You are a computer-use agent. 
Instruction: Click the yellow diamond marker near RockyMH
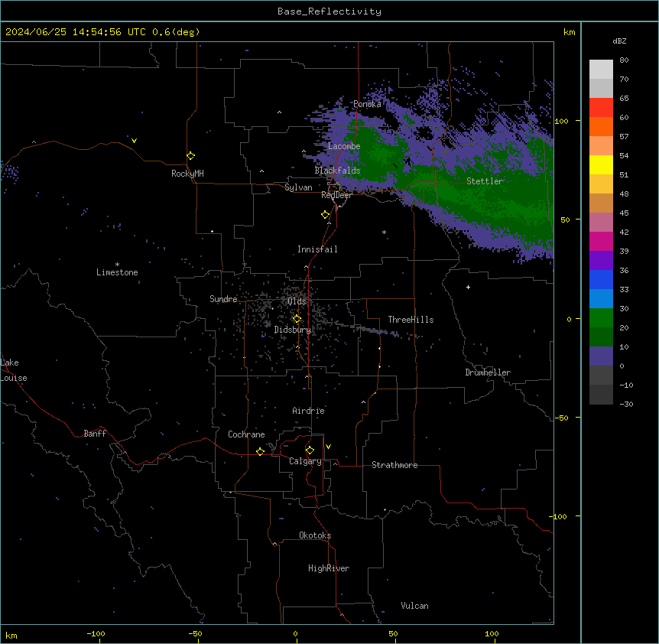191,156
